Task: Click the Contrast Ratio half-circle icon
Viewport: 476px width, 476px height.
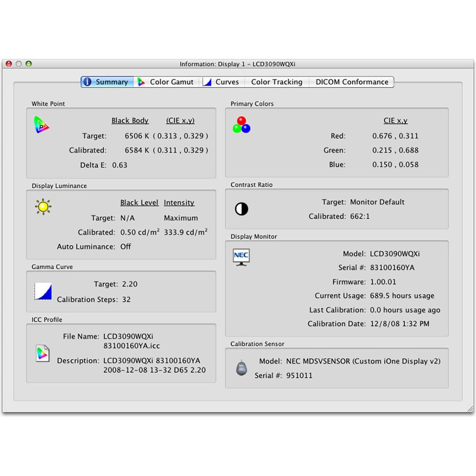Action: click(242, 209)
